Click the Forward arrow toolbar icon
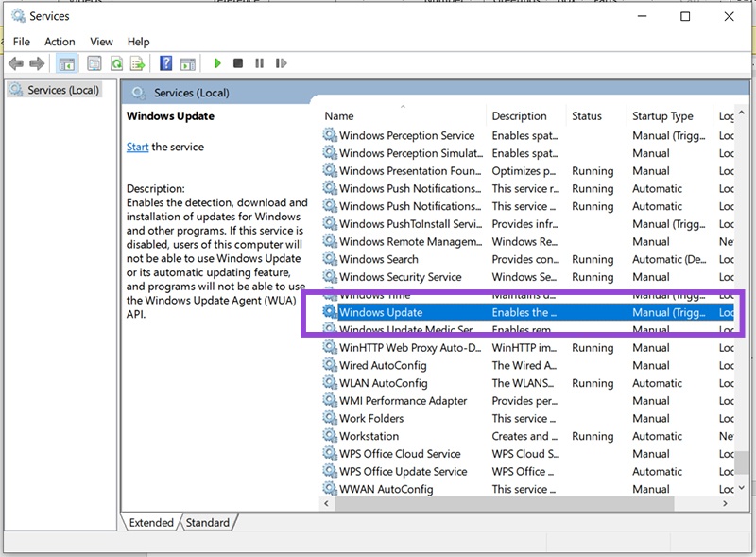Image resolution: width=756 pixels, height=557 pixels. click(37, 63)
